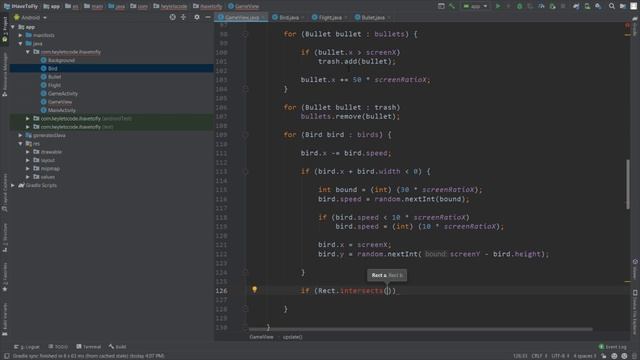
Task: Click the error indicator at top of editor gutter
Action: tap(627, 26)
